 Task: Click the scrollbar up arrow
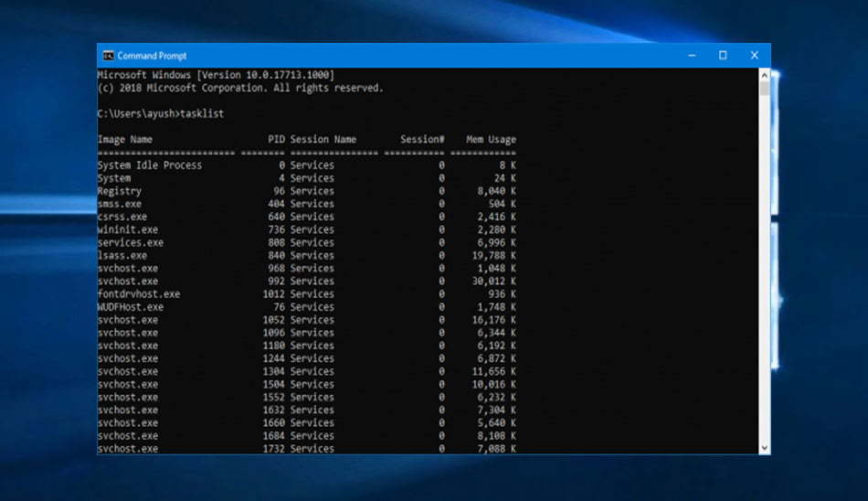[x=765, y=75]
